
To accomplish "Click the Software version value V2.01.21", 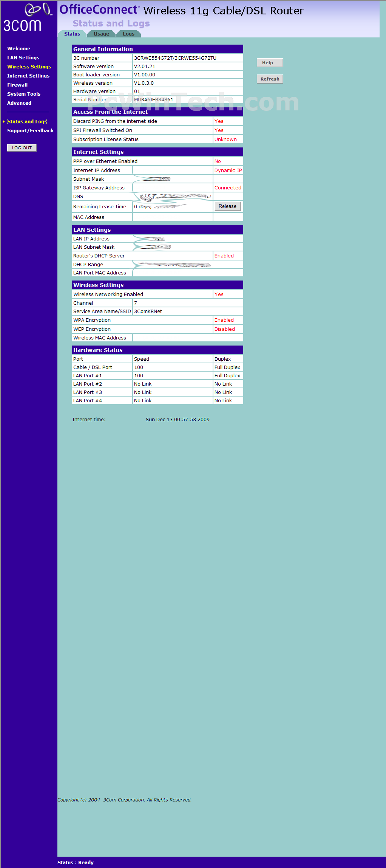I will pyautogui.click(x=145, y=66).
